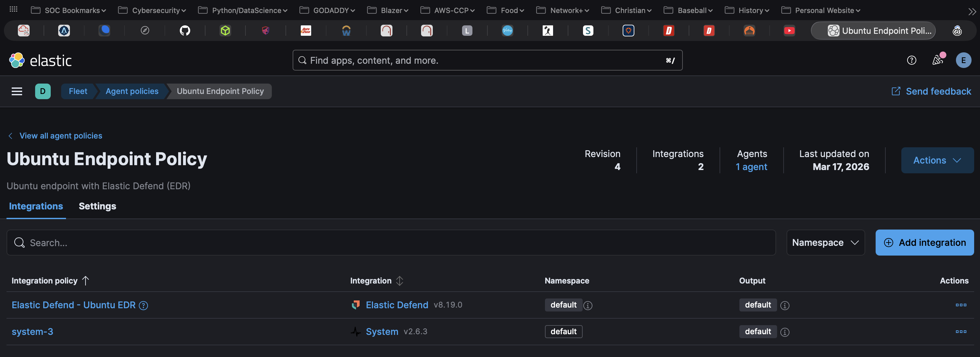Go to Agent policies breadcrumb

[132, 91]
